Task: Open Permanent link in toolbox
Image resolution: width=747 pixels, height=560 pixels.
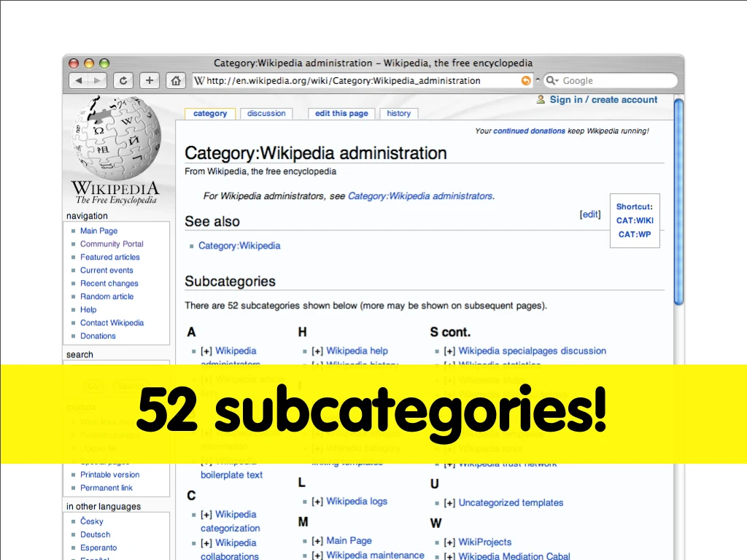Action: pyautogui.click(x=107, y=488)
